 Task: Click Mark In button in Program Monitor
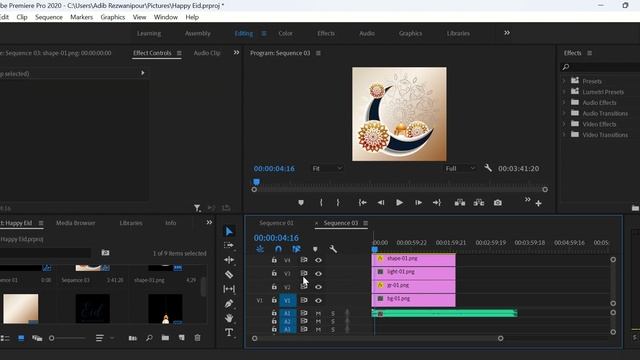tap(321, 202)
